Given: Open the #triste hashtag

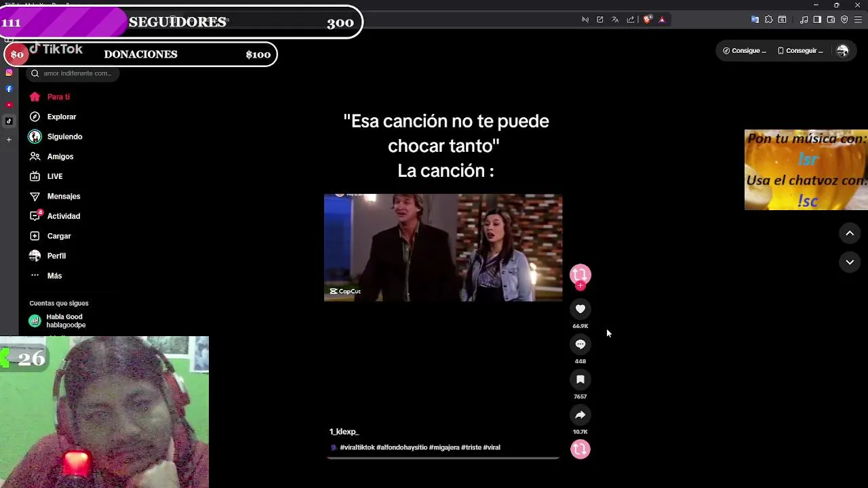Looking at the screenshot, I should click(x=471, y=447).
